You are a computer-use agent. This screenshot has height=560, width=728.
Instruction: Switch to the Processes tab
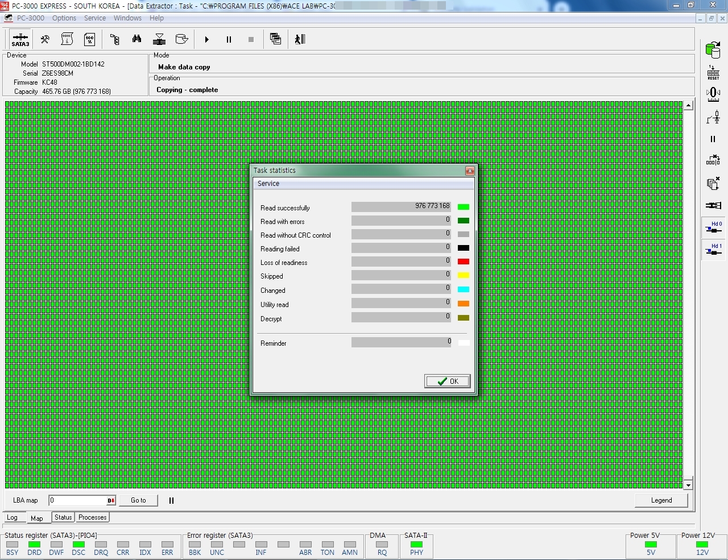[93, 517]
